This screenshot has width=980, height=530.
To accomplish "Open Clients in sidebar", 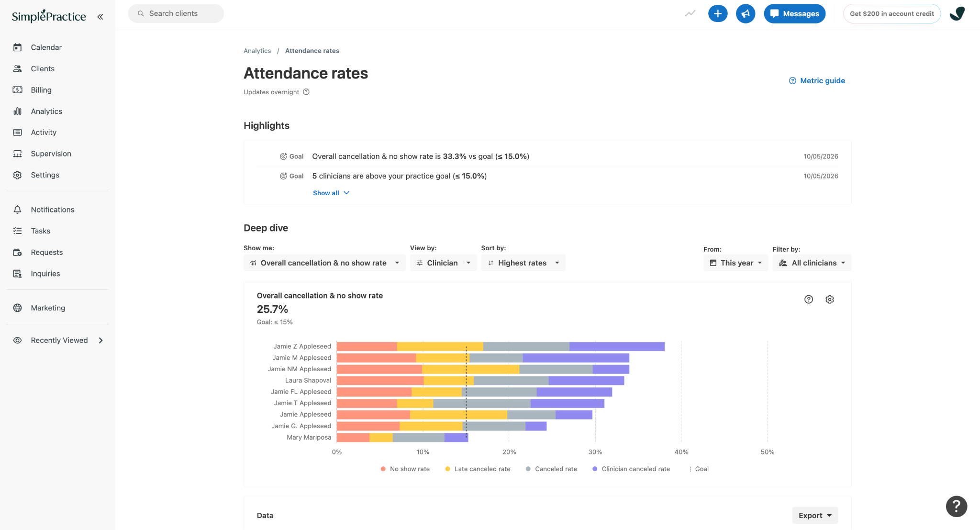I will click(43, 69).
